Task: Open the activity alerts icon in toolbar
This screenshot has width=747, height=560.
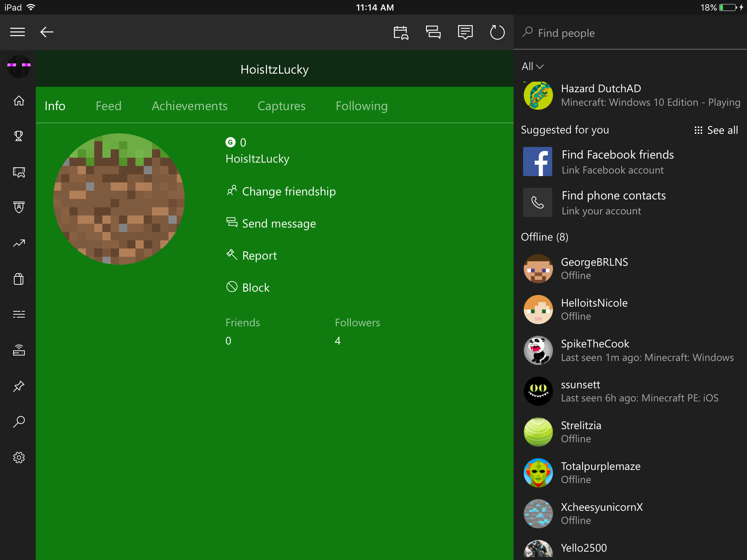Action: (465, 32)
